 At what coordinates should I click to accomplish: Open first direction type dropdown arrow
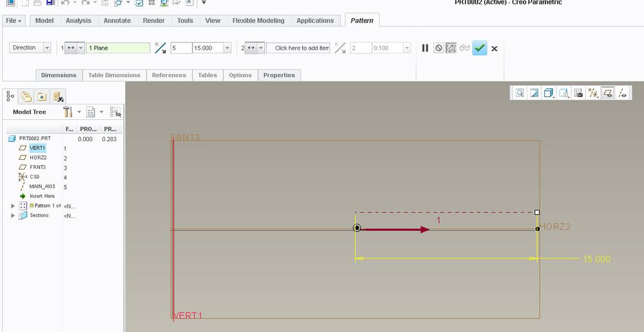coord(81,48)
